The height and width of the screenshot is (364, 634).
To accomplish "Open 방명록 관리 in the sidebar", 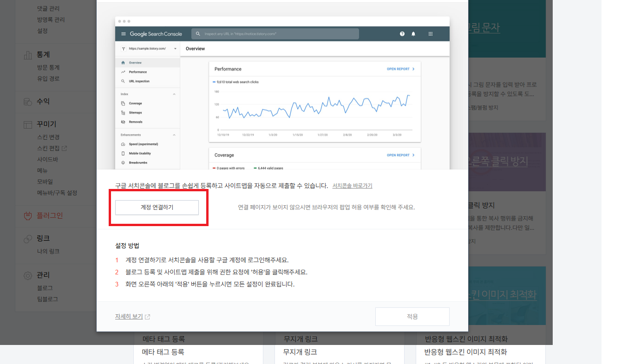I will 51,19.
